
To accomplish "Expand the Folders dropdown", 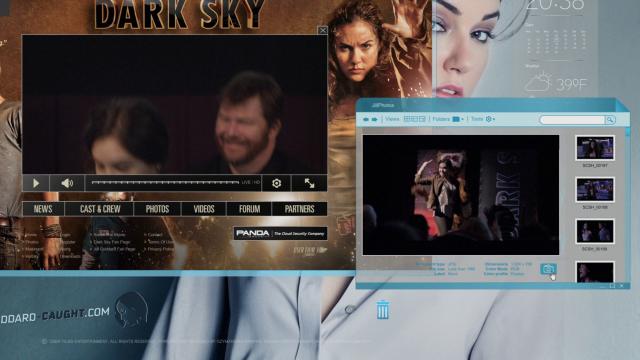I will click(x=458, y=119).
